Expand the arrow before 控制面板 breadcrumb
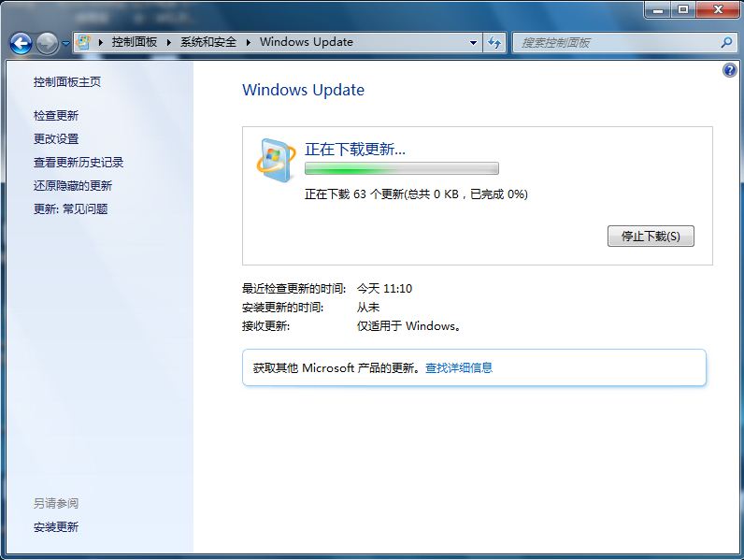Viewport: 744px width, 560px height. click(101, 42)
